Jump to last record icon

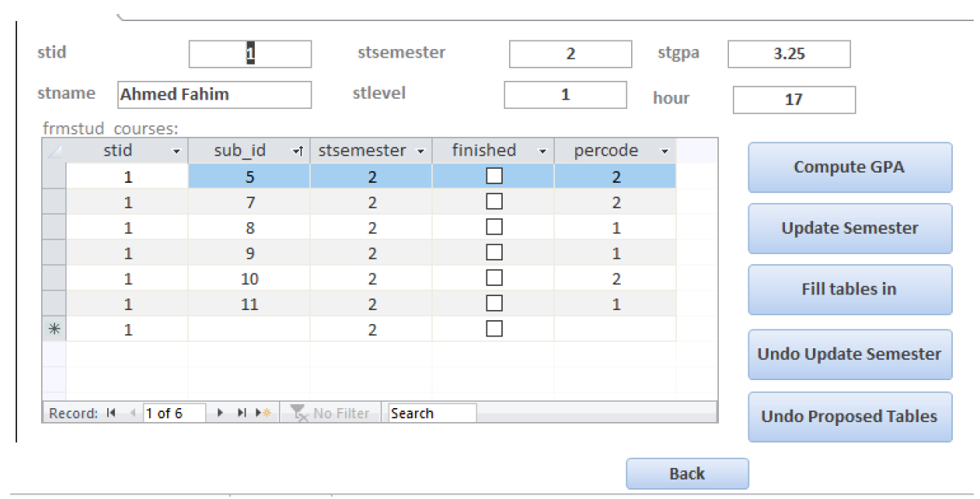tap(242, 414)
